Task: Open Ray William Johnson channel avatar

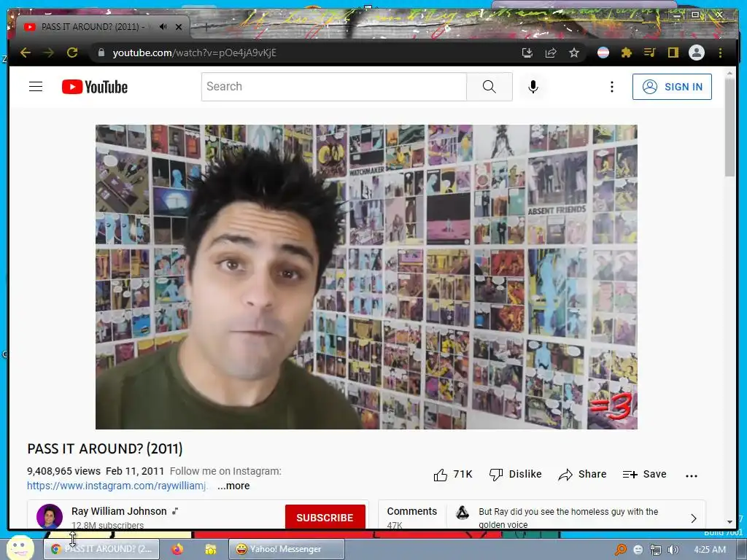Action: click(50, 516)
